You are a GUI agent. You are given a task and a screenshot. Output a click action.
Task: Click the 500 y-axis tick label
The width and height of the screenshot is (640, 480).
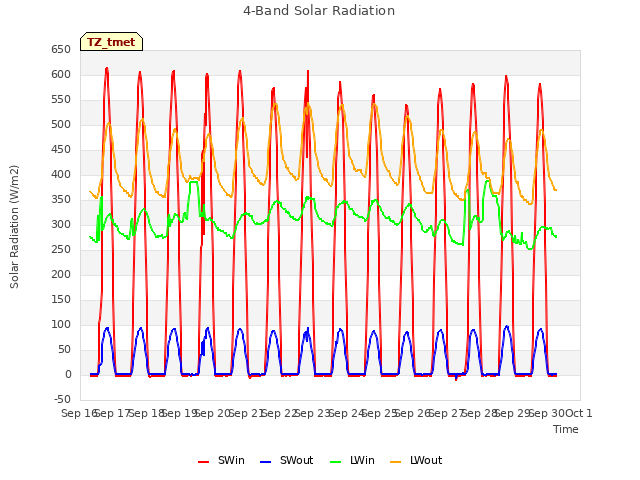click(61, 124)
